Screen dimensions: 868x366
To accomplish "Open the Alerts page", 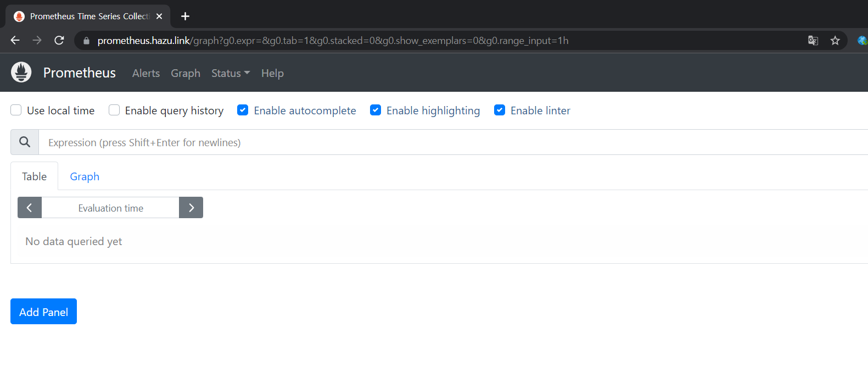I will 146,73.
